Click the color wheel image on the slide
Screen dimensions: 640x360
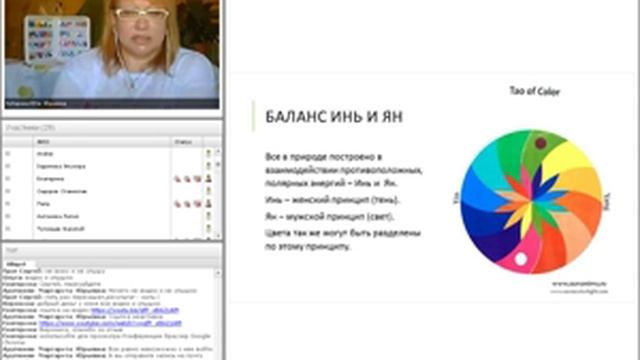click(x=532, y=202)
